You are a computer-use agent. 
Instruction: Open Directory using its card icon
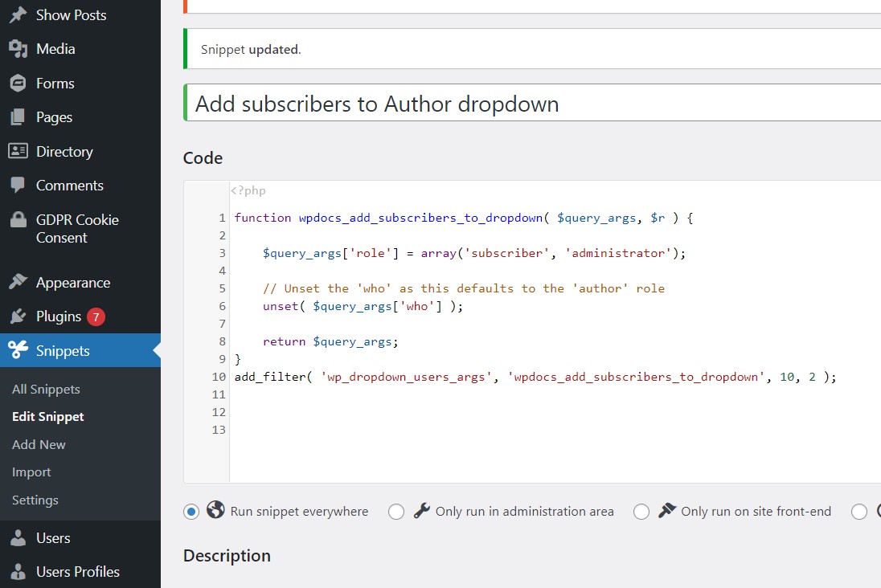18,151
